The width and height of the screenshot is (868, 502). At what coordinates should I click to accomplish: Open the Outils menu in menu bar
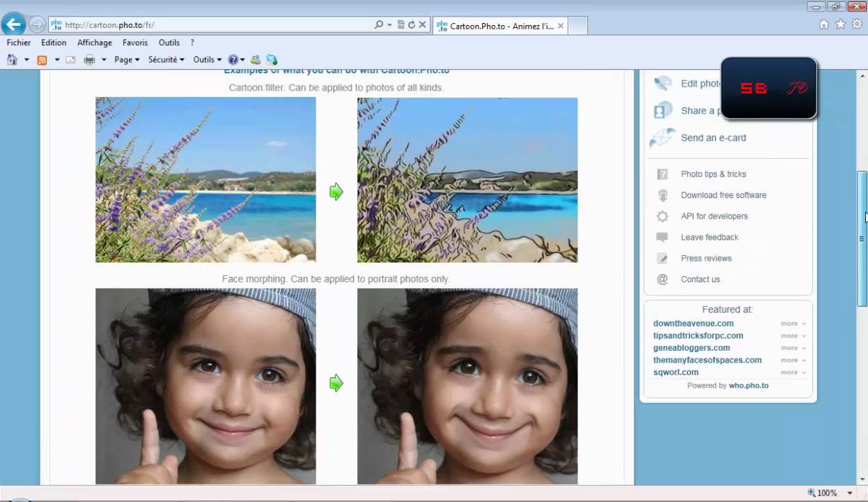click(169, 43)
